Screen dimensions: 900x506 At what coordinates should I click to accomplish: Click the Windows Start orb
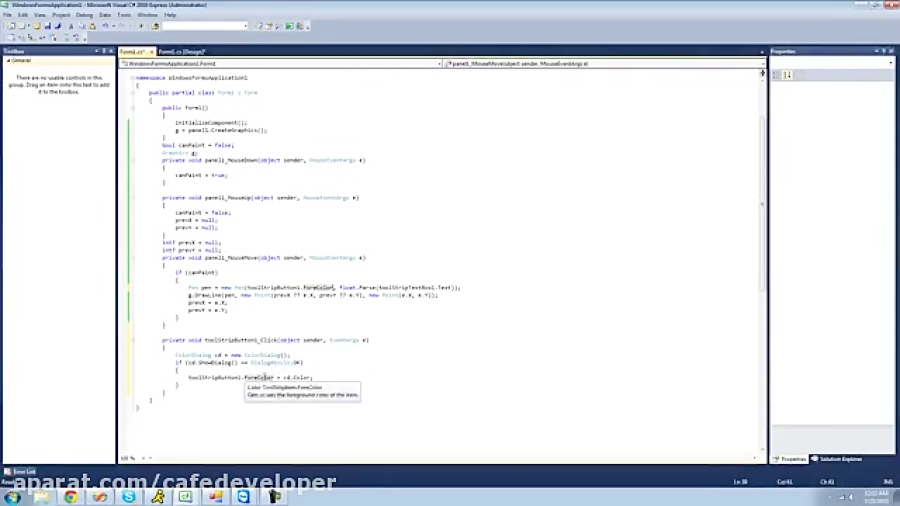tap(13, 497)
